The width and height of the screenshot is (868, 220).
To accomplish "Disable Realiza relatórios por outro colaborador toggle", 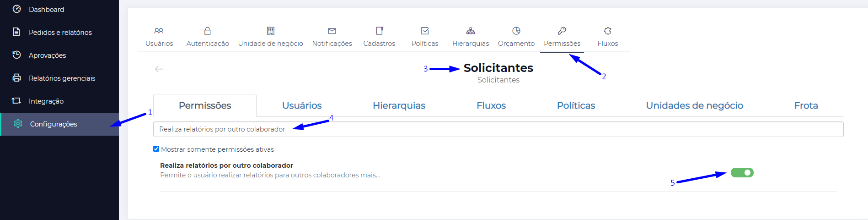I will tap(742, 173).
